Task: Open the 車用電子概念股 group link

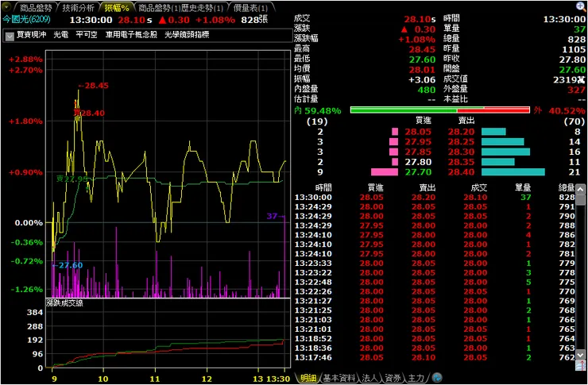Action: coord(131,35)
